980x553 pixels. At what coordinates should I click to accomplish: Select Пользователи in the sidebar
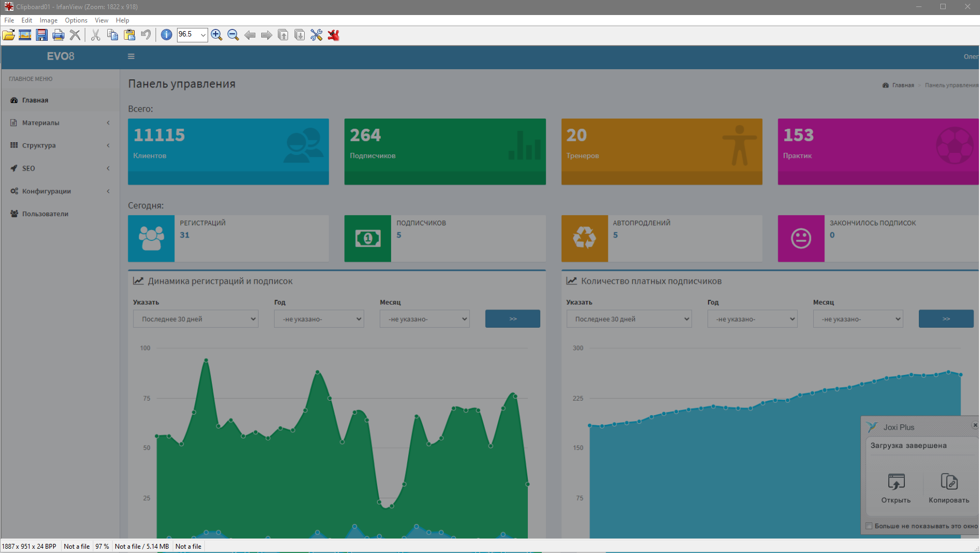point(45,214)
